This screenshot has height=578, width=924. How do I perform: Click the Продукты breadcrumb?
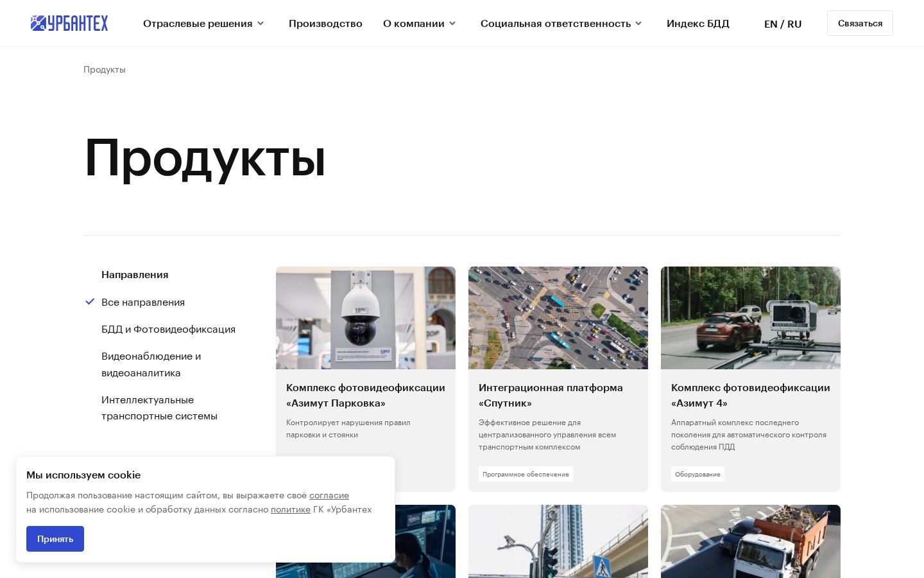105,69
